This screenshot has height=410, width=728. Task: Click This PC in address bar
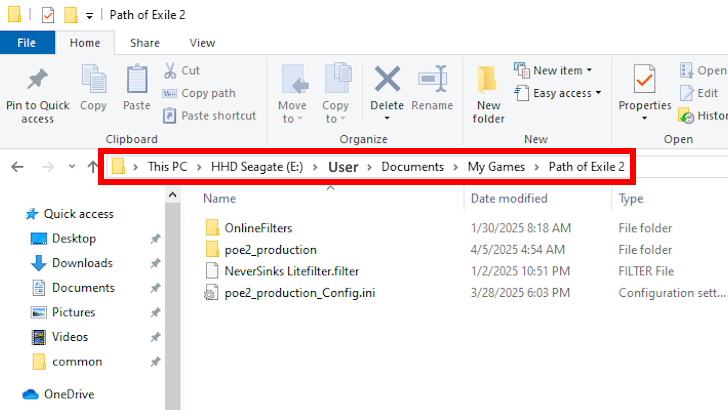(168, 167)
